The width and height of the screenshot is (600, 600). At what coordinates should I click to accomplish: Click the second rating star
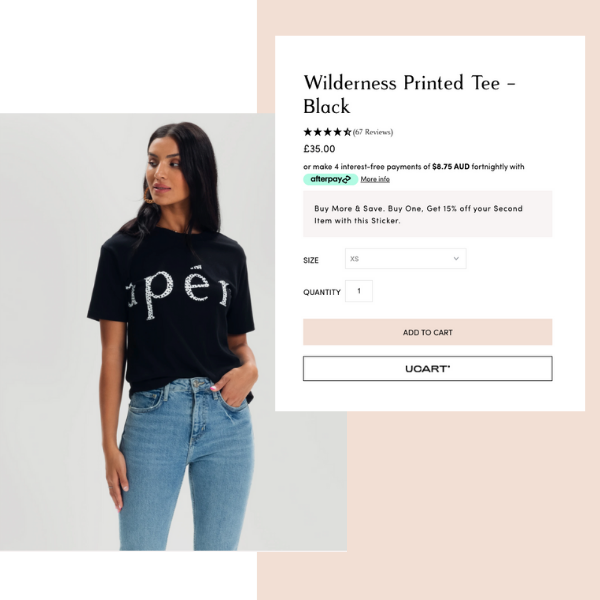tap(318, 132)
